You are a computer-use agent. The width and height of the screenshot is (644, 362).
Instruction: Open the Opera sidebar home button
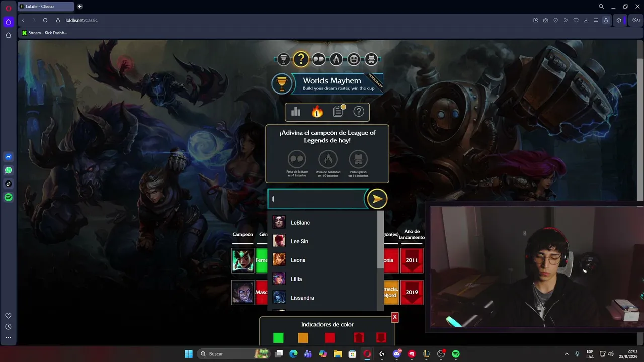coord(8,22)
